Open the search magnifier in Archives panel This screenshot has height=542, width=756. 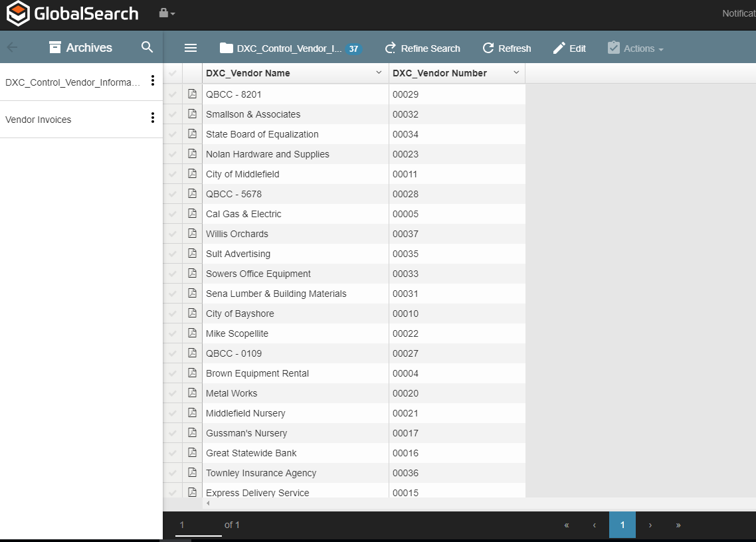click(147, 47)
